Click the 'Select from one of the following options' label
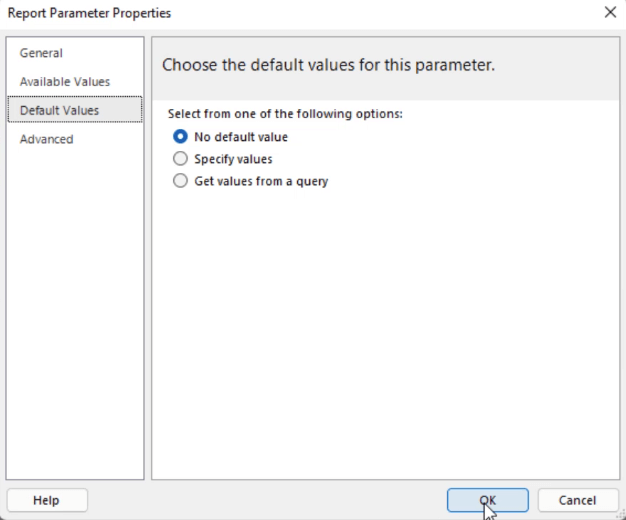 coord(285,114)
